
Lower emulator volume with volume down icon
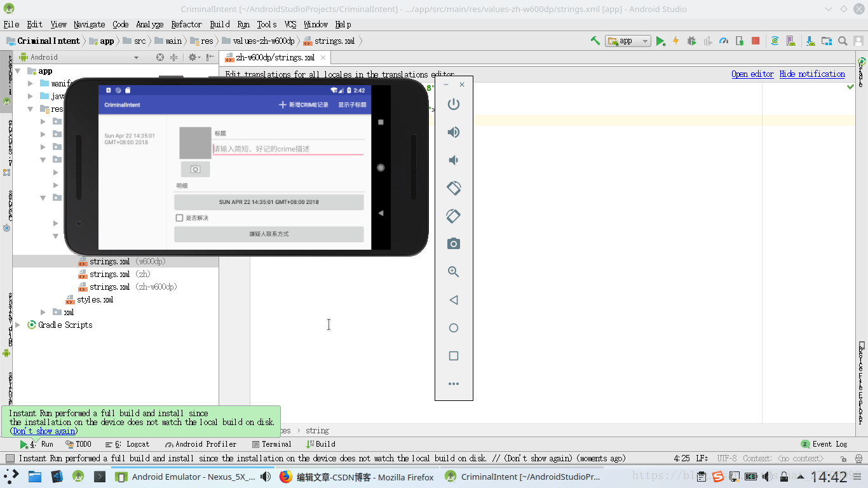(x=454, y=160)
